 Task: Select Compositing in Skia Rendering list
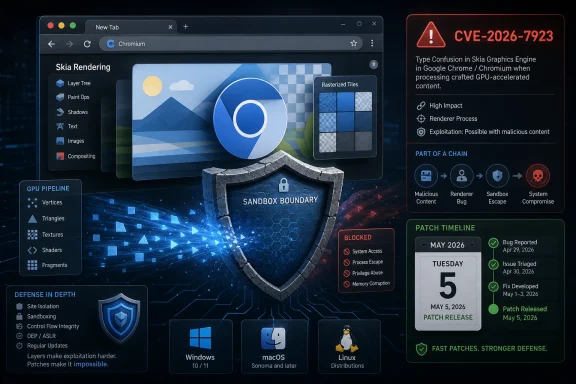point(75,156)
